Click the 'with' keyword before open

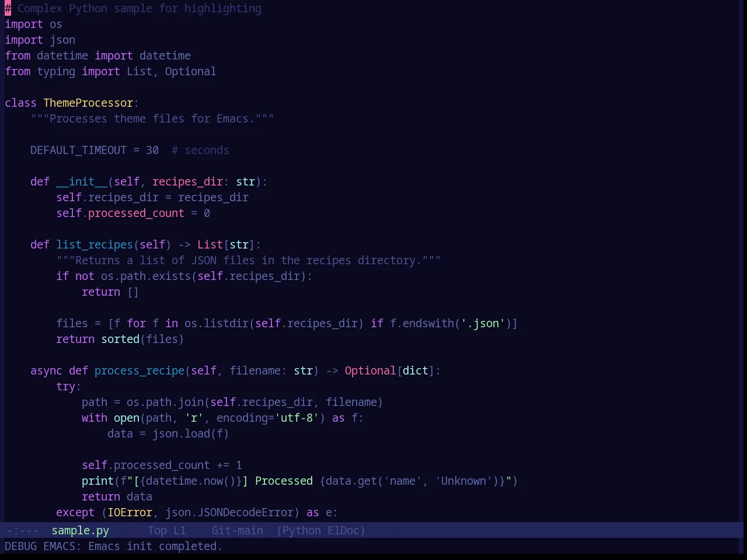coord(95,418)
